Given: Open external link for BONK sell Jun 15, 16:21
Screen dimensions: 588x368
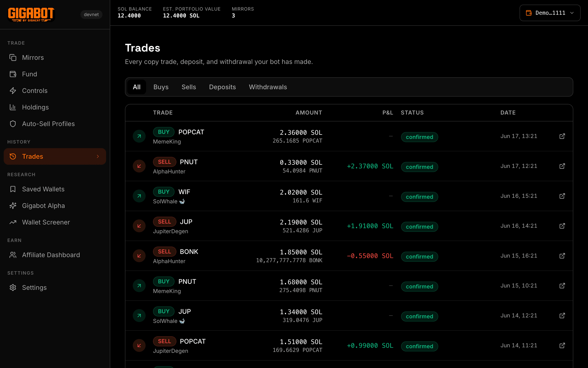Looking at the screenshot, I should coord(562,256).
